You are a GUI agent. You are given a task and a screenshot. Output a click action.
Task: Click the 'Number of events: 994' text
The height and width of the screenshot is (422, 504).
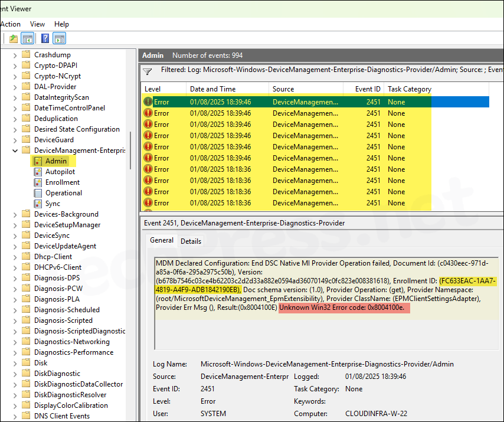coord(207,55)
